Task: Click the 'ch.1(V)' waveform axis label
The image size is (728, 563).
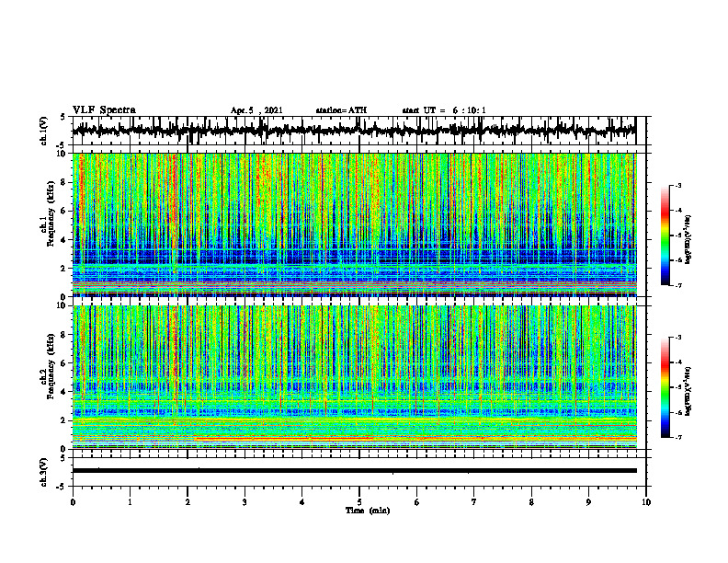Action: [44, 131]
